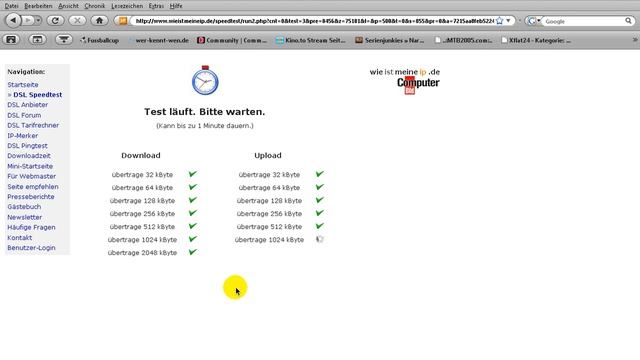Open Newsletter link
Image resolution: width=640 pixels, height=360 pixels.
point(24,217)
